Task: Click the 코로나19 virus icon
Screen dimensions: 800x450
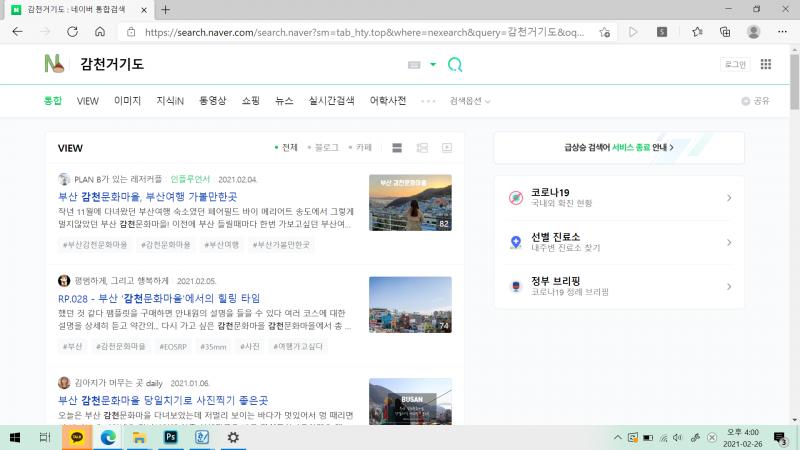Action: click(516, 197)
